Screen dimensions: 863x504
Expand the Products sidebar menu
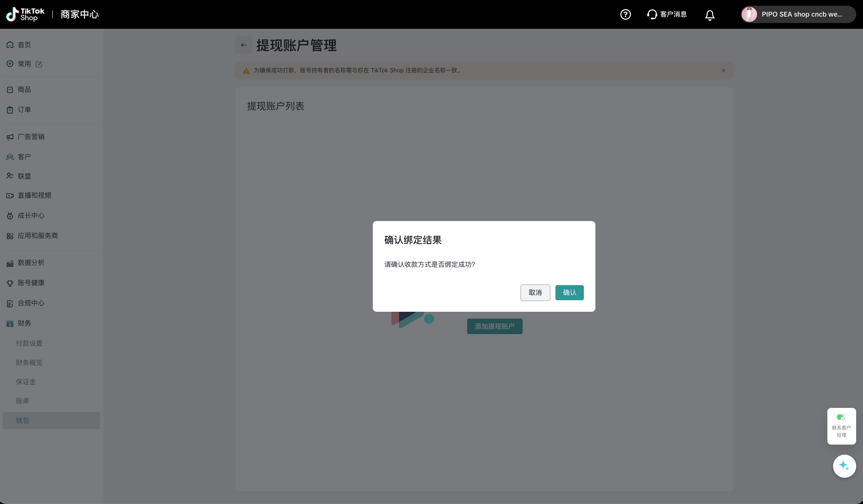click(x=24, y=90)
